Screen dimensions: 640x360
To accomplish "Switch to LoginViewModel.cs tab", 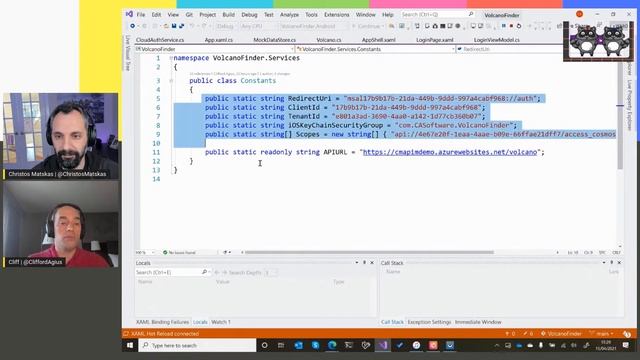I will point(497,40).
